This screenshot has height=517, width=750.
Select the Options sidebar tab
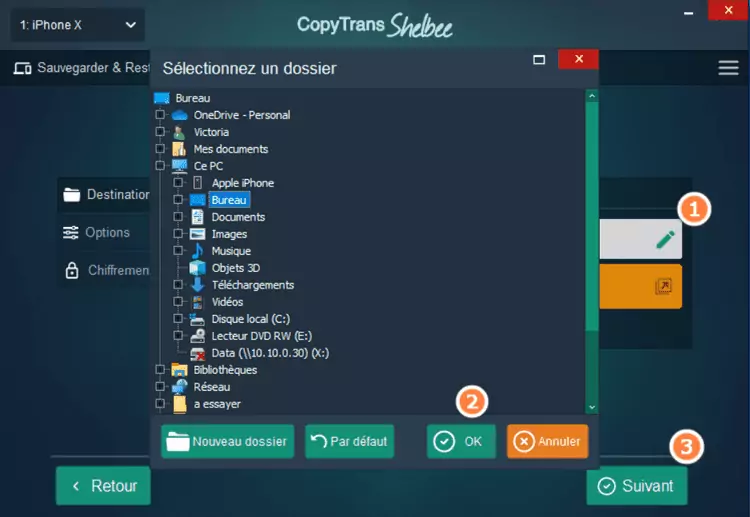click(x=107, y=232)
